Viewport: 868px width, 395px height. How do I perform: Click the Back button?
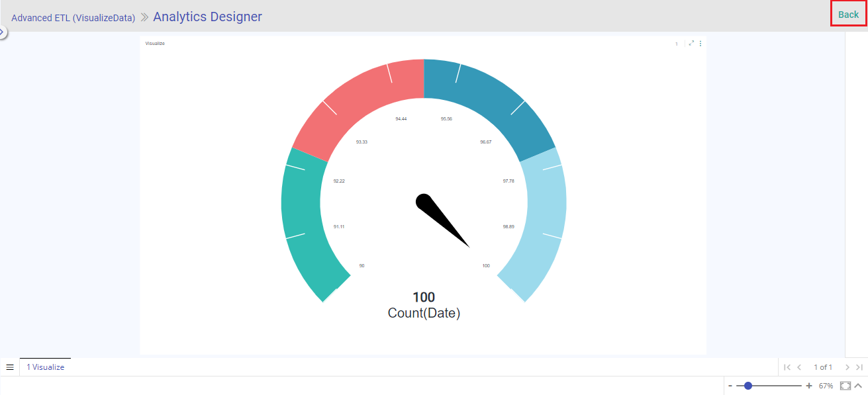point(848,15)
